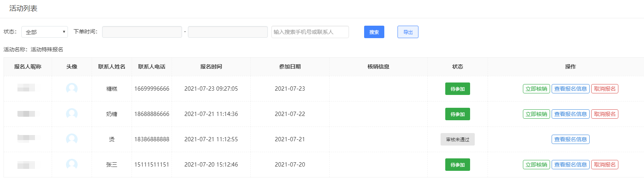Click signup time 2021-07-23 09:27:05

tap(211, 89)
